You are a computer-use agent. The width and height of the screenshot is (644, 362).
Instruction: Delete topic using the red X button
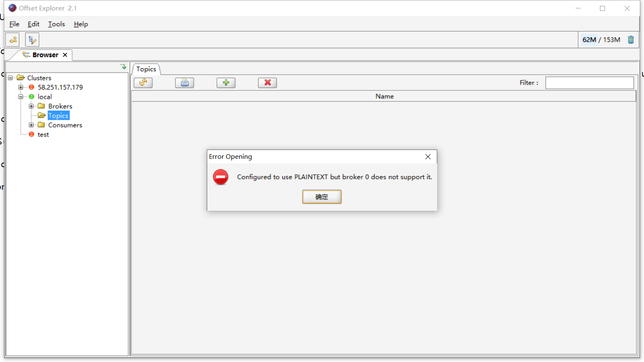(267, 83)
